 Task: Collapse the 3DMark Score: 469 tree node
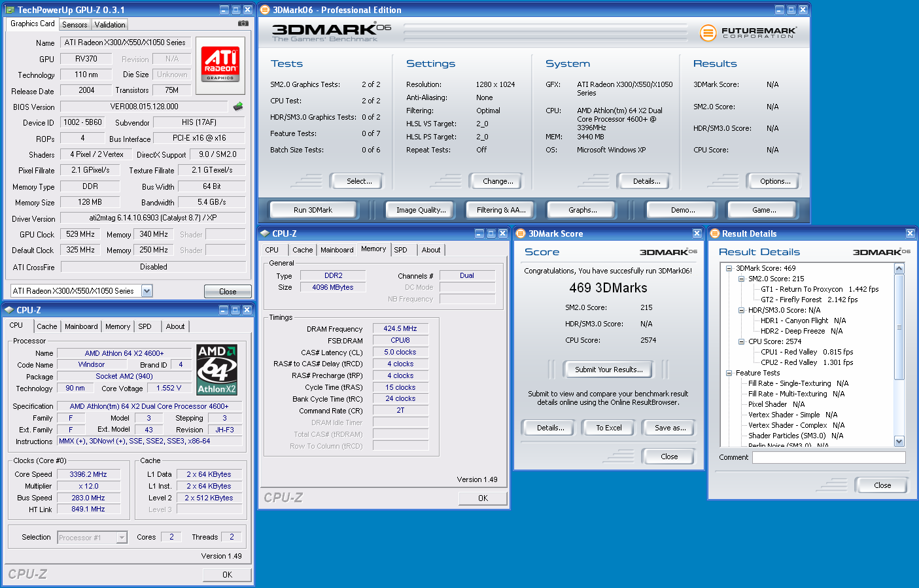click(x=729, y=268)
